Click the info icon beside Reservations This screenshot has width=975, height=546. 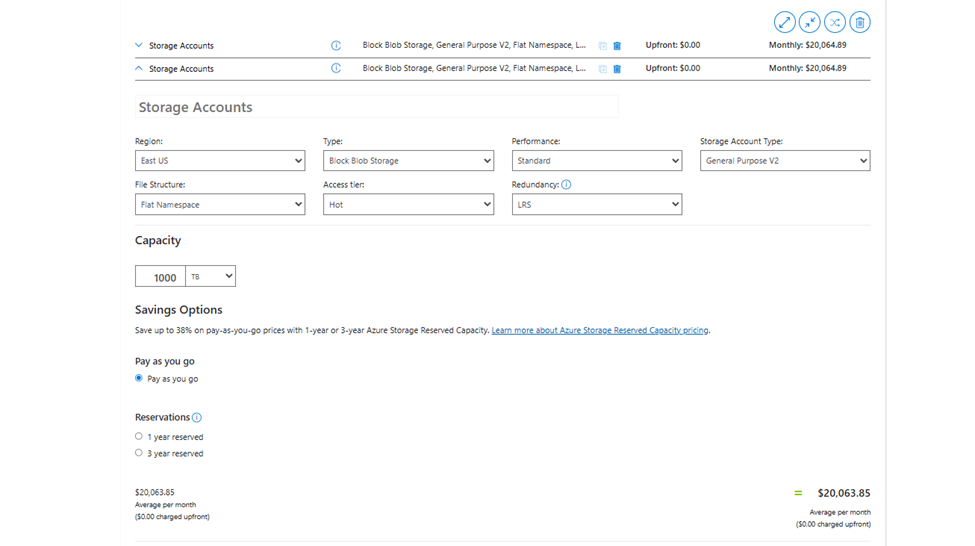point(196,417)
